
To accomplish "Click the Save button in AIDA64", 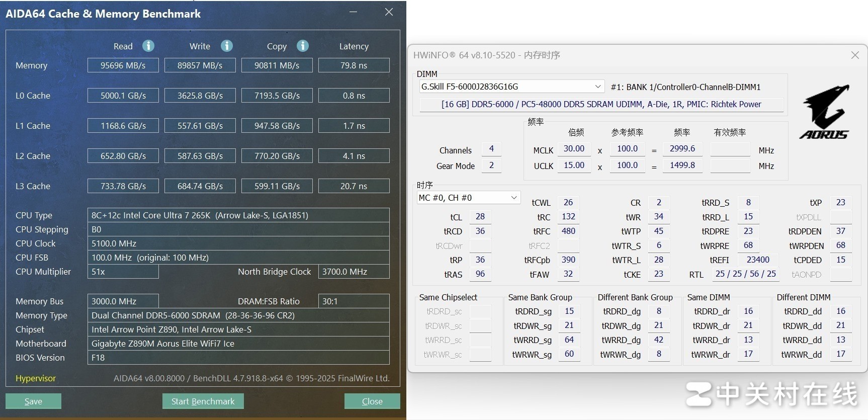I will click(x=33, y=401).
